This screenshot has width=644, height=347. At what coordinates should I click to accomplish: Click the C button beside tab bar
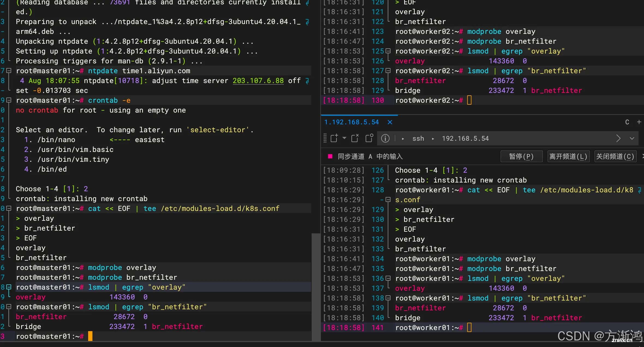(x=627, y=122)
